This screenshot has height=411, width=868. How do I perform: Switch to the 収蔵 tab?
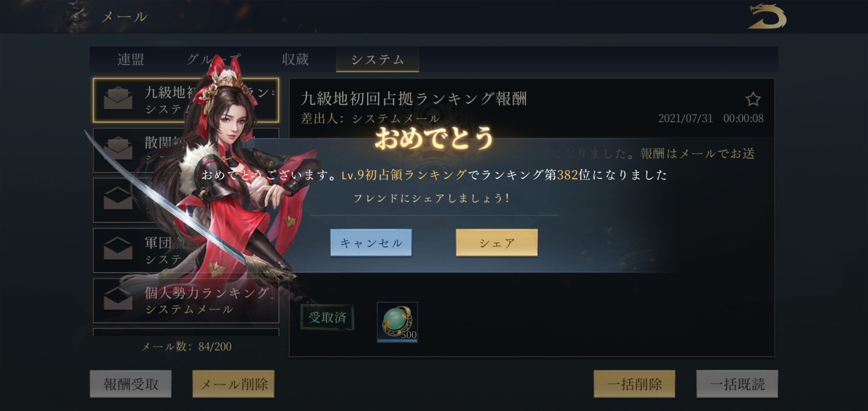[295, 59]
